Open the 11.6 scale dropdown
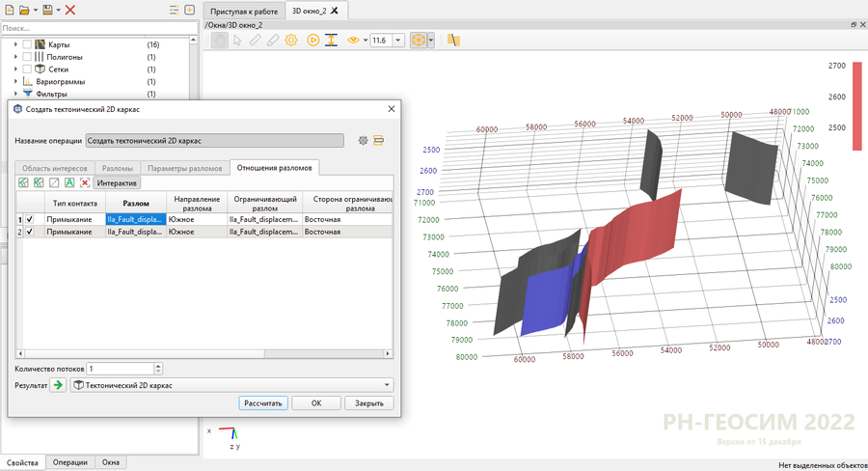Screen dimensions: 868x471 [399, 40]
